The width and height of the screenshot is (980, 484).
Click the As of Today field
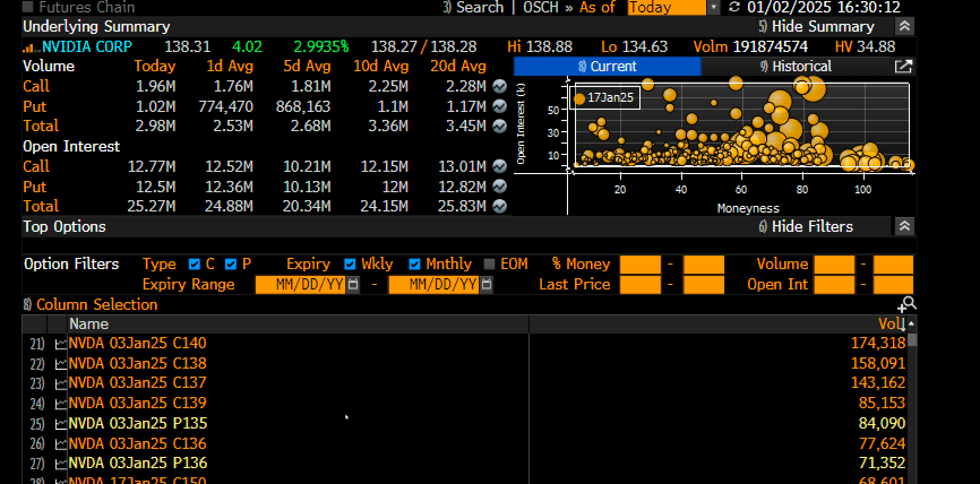coord(667,7)
